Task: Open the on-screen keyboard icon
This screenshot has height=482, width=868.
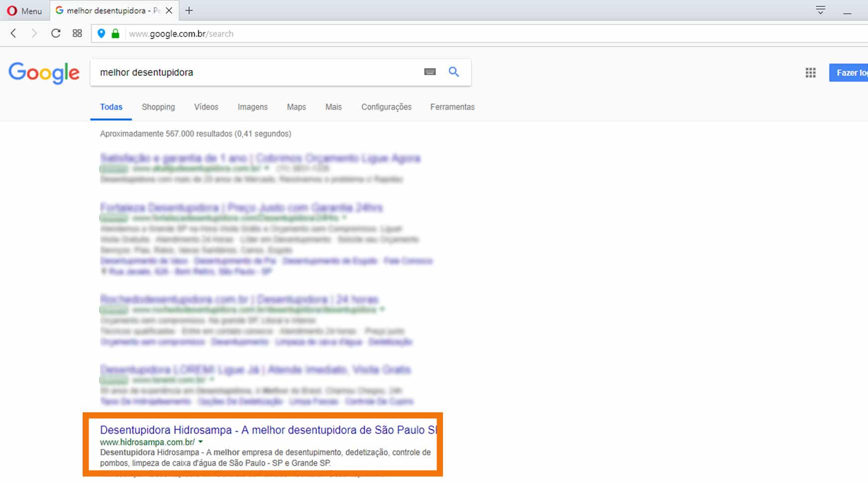Action: click(x=430, y=72)
